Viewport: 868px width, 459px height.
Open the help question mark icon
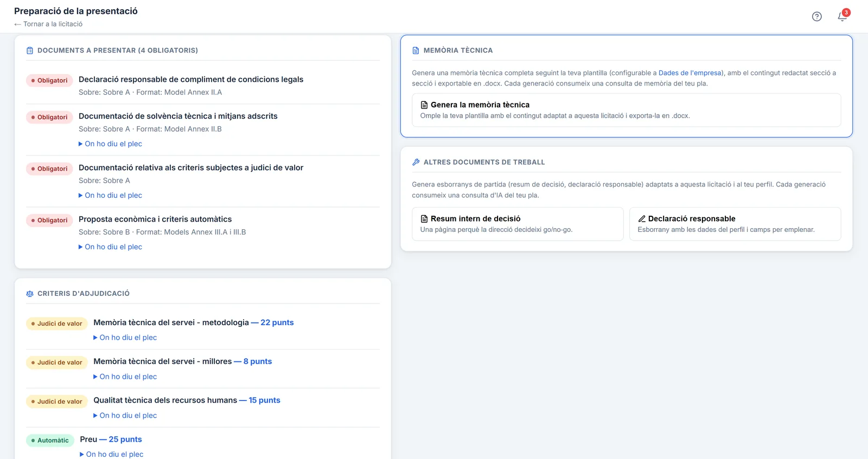(816, 17)
